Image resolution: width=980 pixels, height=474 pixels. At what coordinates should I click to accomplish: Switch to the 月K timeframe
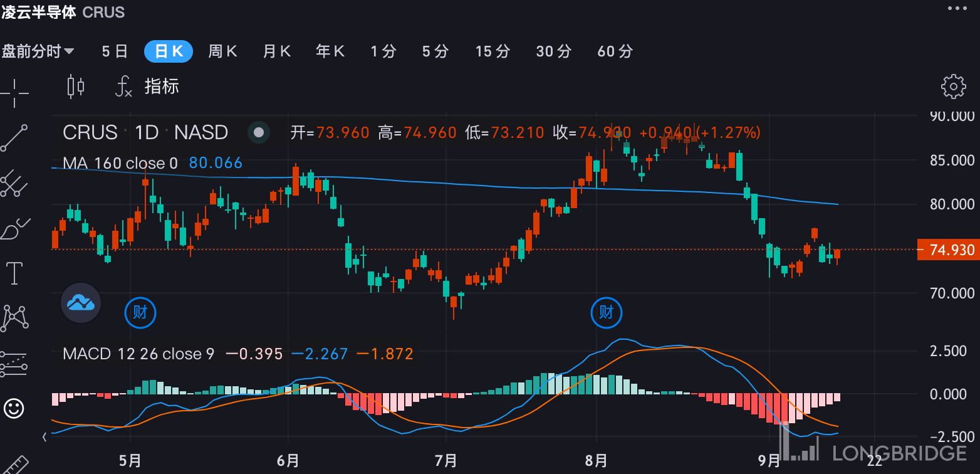276,51
